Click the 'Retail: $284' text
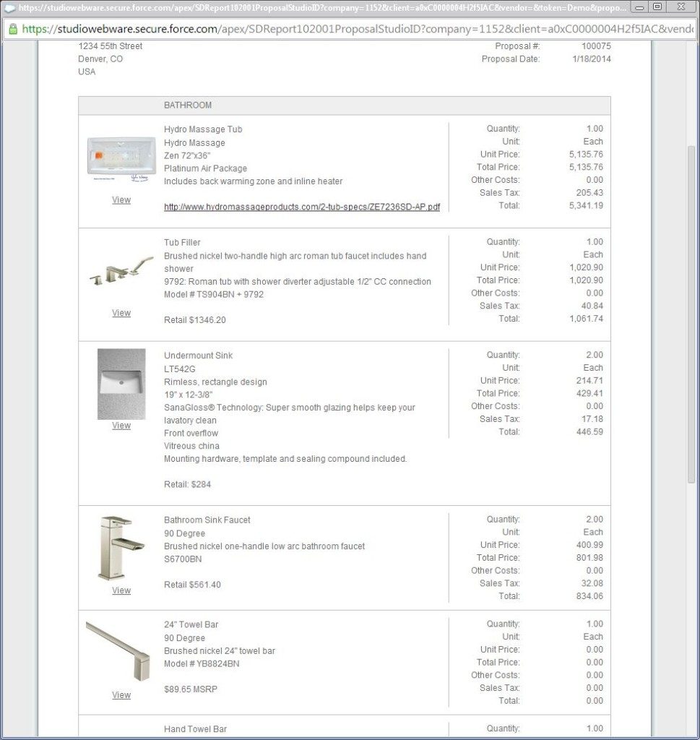The image size is (700, 740). [x=187, y=485]
